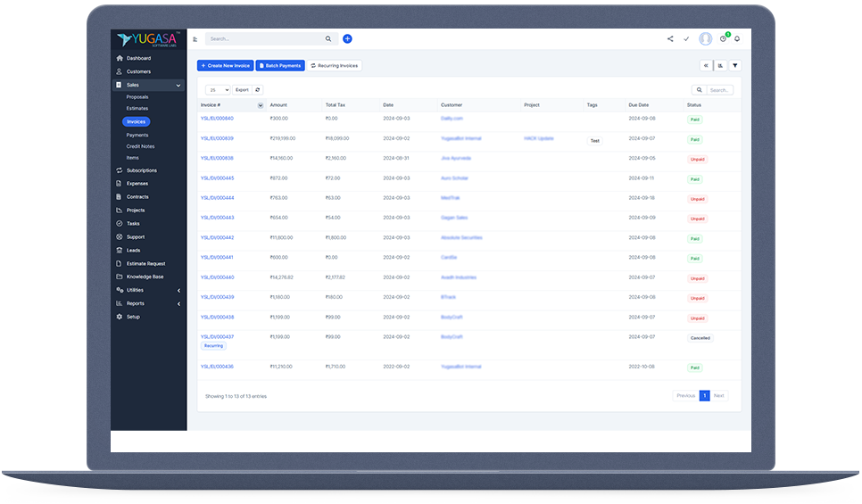The width and height of the screenshot is (862, 504).
Task: Open the user profile avatar
Action: click(705, 38)
